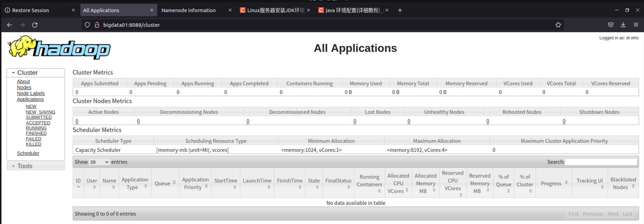Filter applications by NEW state
Viewport: 644px width, 224px height.
tap(31, 106)
